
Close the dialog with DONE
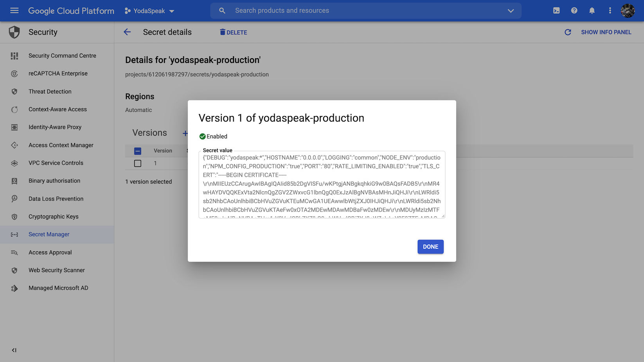pyautogui.click(x=430, y=247)
